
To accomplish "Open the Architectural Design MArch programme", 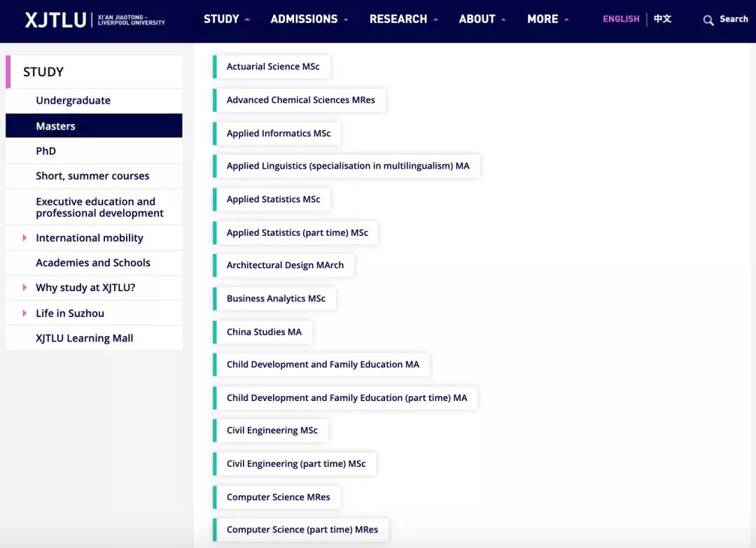I will point(284,265).
